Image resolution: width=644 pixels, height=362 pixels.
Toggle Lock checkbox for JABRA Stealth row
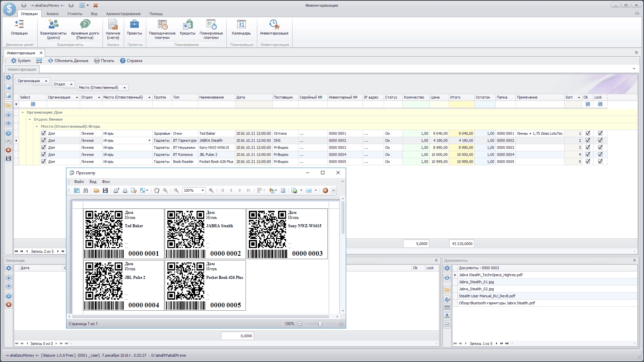(x=600, y=140)
